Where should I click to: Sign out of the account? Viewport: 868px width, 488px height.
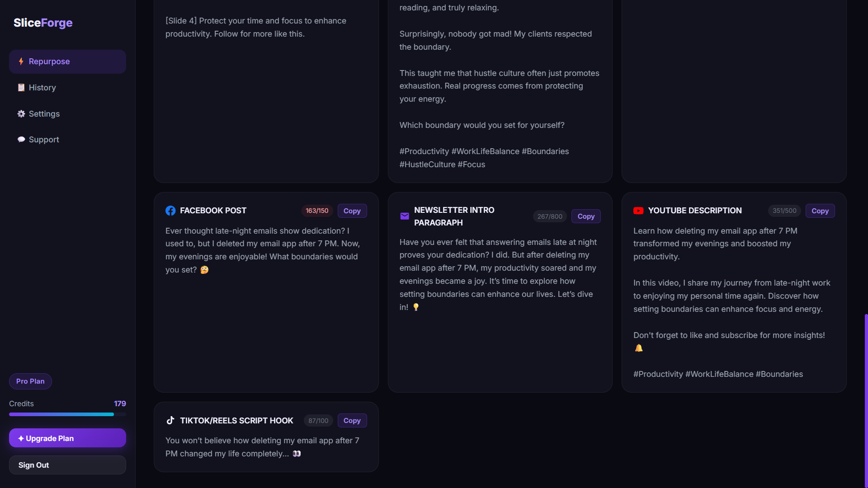67,465
